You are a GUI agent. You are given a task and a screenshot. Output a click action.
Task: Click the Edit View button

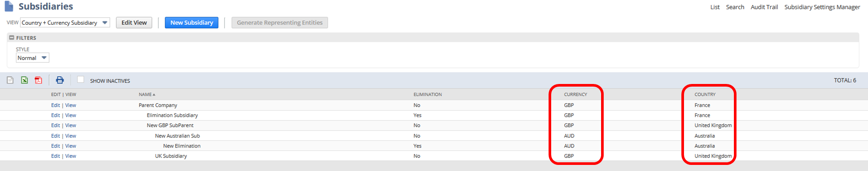coord(134,23)
